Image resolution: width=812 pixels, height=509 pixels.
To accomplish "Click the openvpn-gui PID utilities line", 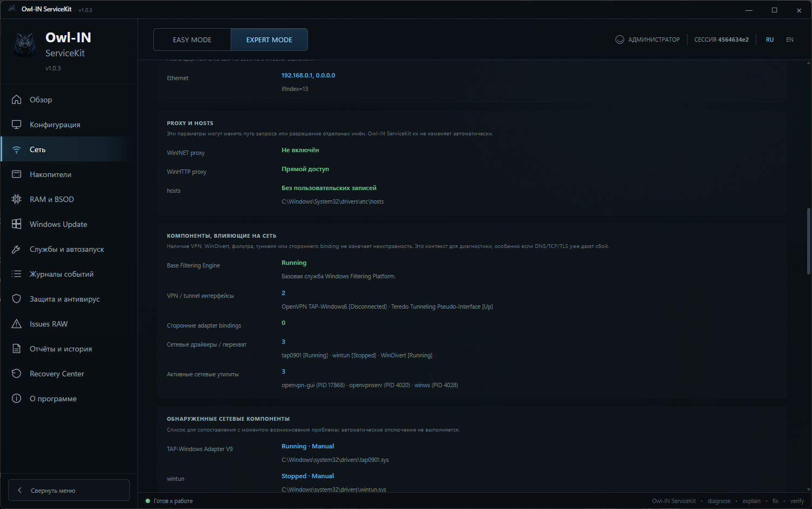I will pyautogui.click(x=370, y=385).
